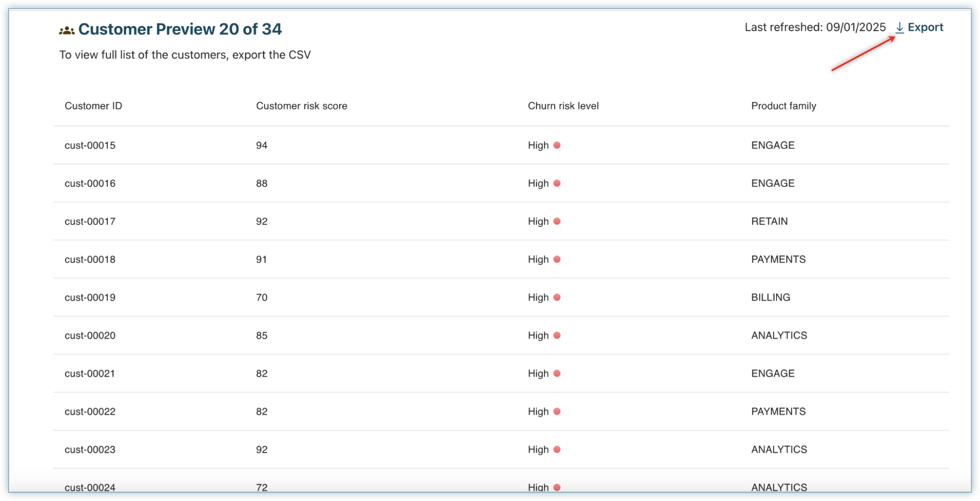This screenshot has width=980, height=501.
Task: Click the Customer Preview 20 of 34 heading
Action: point(179,29)
